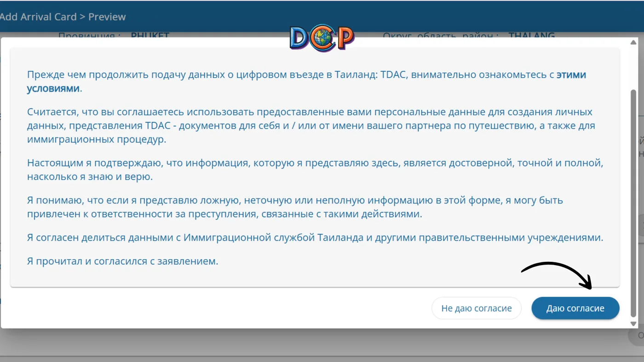The image size is (644, 362).
Task: Click the "Даю согласие" consent button
Action: 575,308
